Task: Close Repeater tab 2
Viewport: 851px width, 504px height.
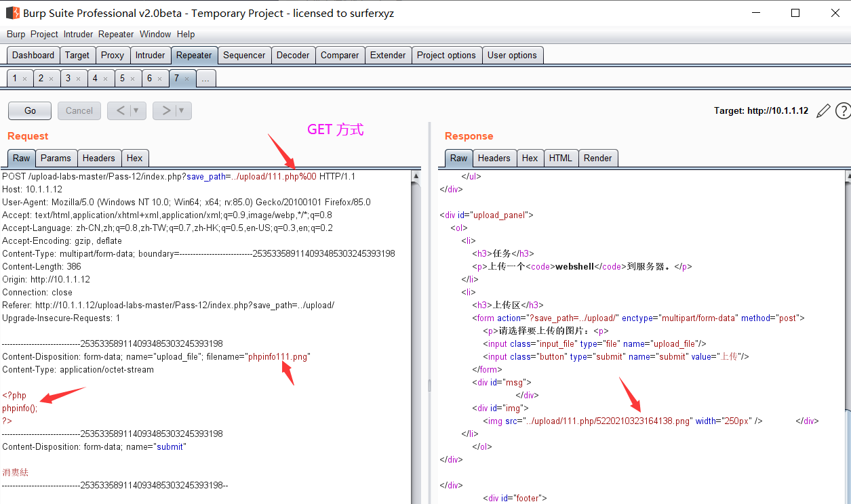Action: click(52, 79)
